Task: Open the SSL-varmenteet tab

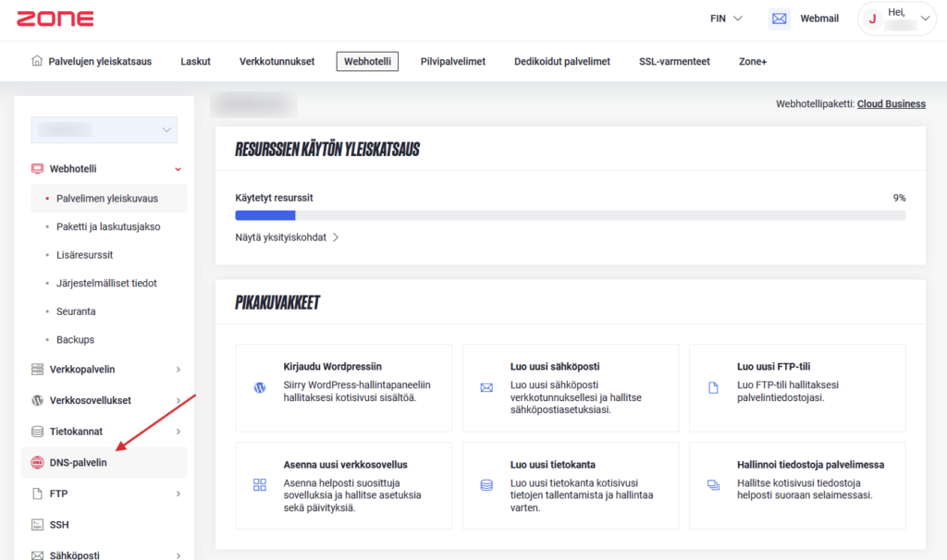Action: 674,62
